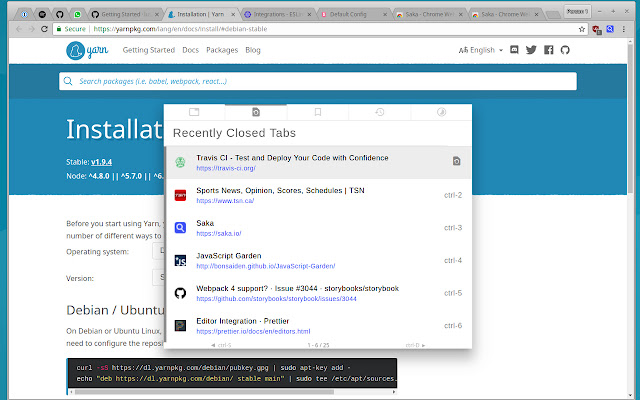Open Yarn's Discord chat icon

click(x=514, y=50)
